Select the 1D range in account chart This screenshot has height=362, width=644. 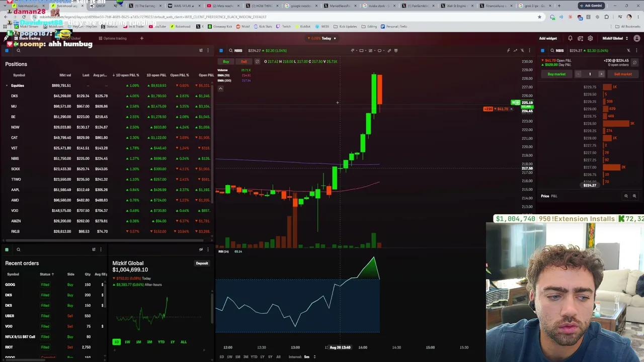116,342
